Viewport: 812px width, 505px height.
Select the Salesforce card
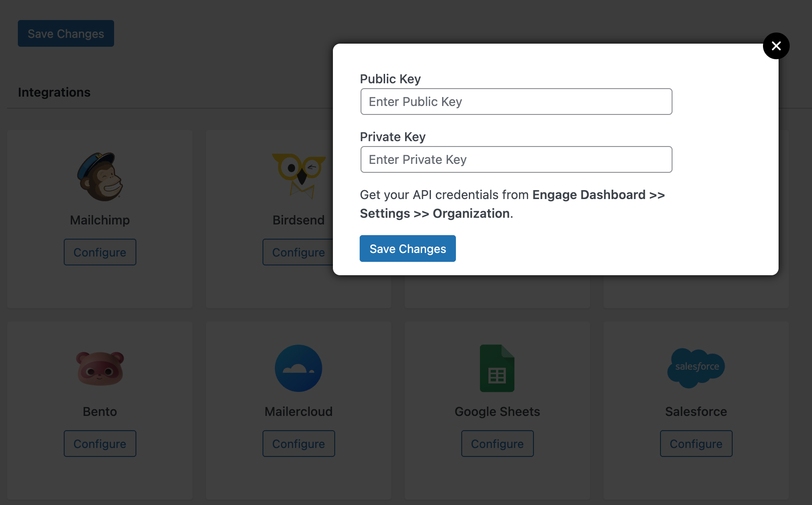tap(695, 481)
